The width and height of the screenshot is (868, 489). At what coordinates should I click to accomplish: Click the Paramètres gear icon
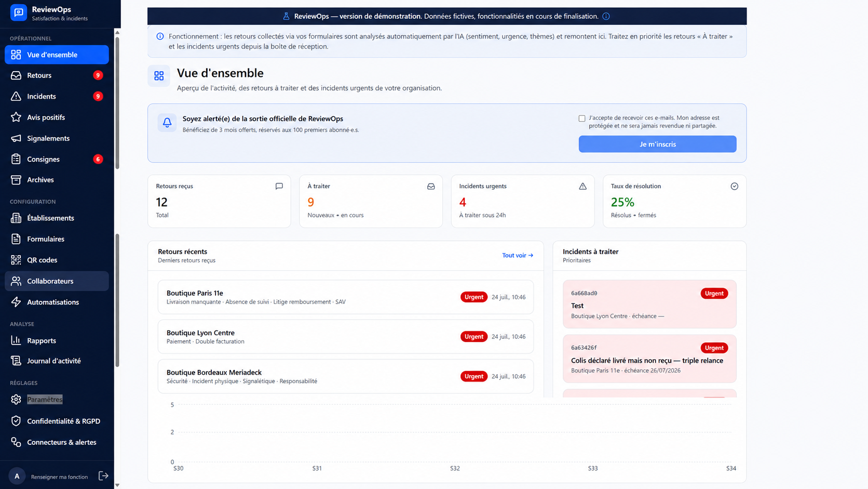(16, 399)
